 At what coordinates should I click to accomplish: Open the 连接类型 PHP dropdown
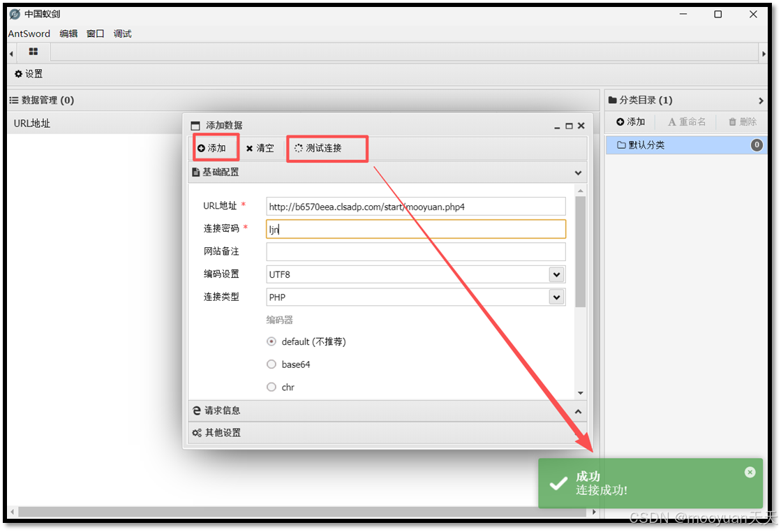tap(556, 297)
